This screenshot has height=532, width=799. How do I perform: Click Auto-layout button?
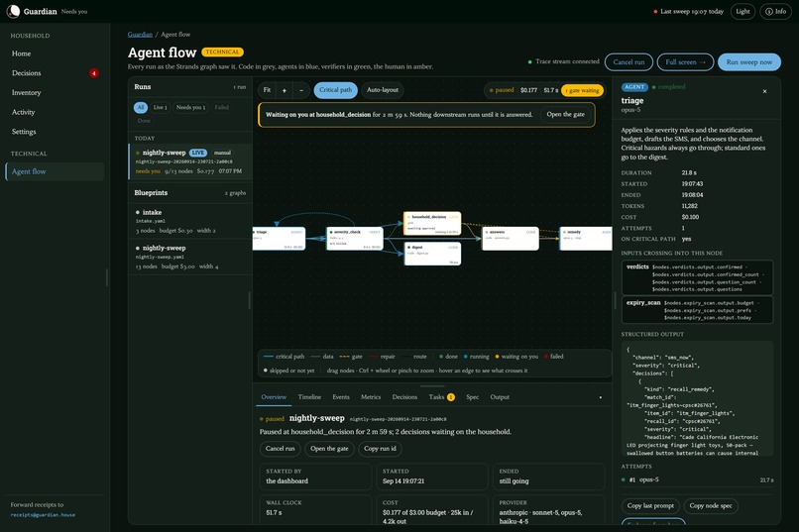point(383,90)
